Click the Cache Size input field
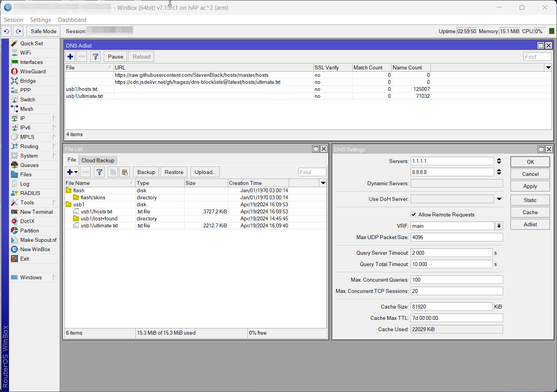This screenshot has width=557, height=392. 452,307
